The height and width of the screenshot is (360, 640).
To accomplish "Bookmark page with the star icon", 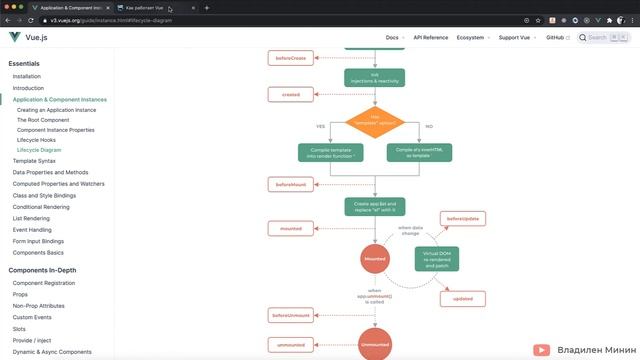I will [538, 20].
